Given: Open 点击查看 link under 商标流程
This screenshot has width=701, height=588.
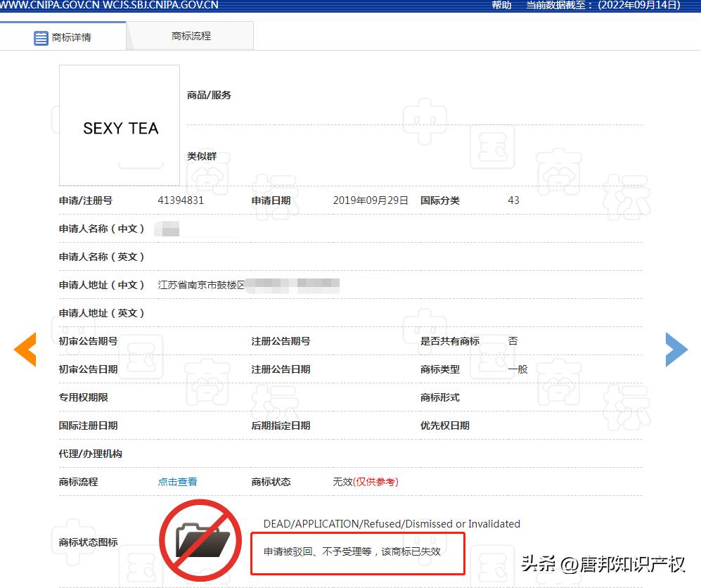Looking at the screenshot, I should pyautogui.click(x=176, y=482).
